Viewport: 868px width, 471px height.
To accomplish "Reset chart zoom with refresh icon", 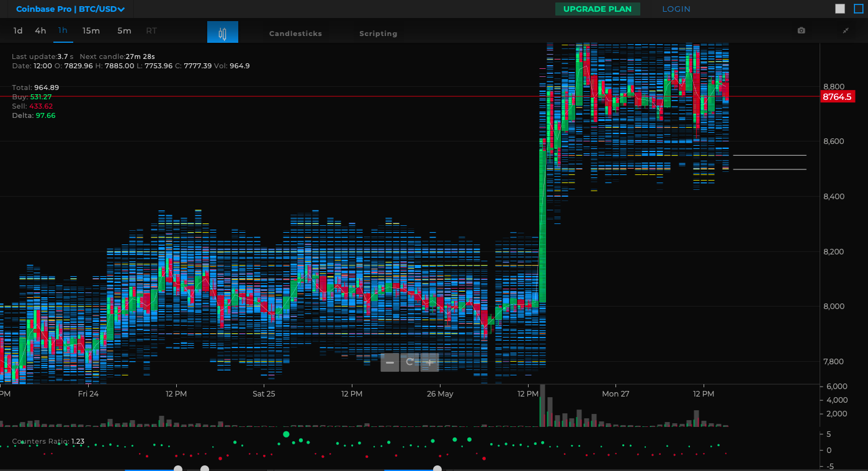I will pyautogui.click(x=409, y=362).
